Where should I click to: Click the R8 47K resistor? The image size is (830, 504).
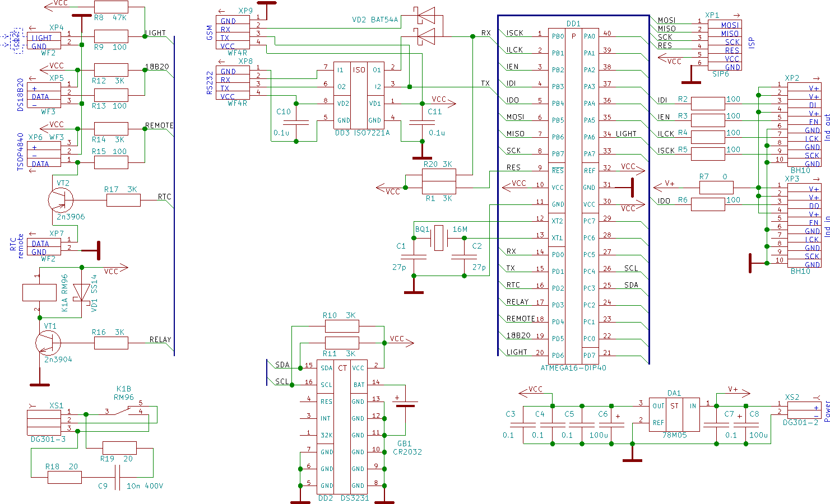(111, 7)
